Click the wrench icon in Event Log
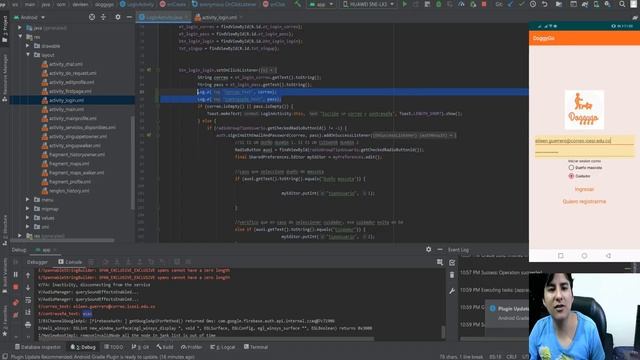The height and width of the screenshot is (360, 640). click(x=452, y=291)
